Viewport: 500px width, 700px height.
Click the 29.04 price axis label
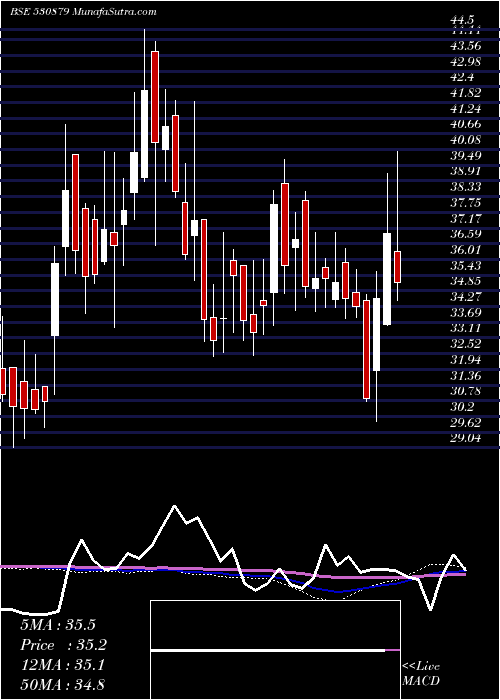coord(465,438)
